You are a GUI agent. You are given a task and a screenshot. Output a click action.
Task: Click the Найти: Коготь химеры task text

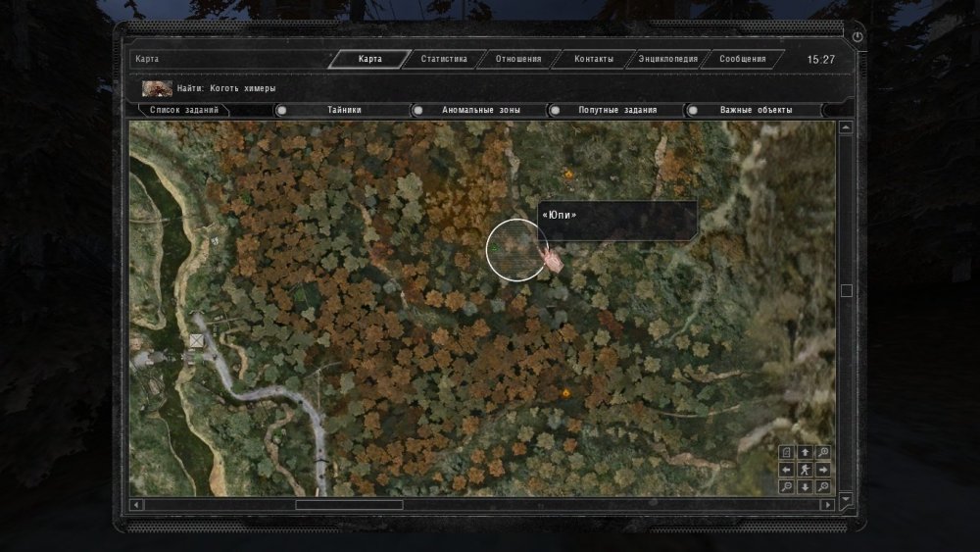coord(226,89)
